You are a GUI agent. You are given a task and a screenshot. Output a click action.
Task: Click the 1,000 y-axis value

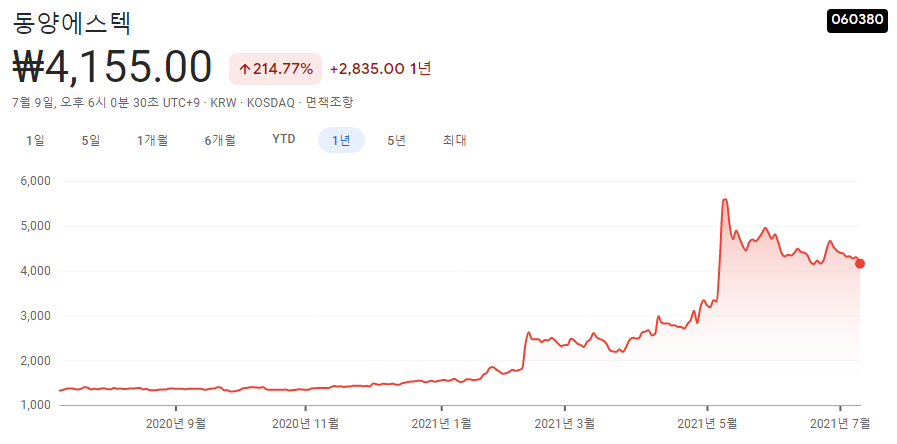point(36,405)
